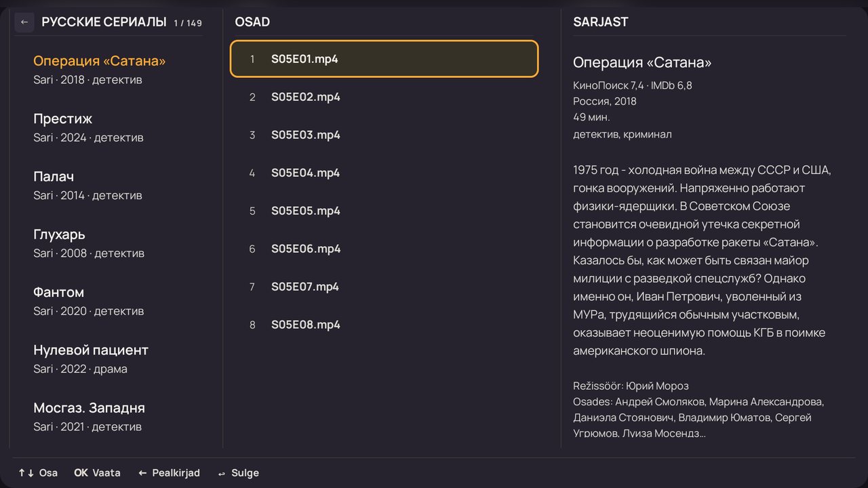Viewport: 868px width, 488px height.
Task: Click the SARJAST panel heading
Action: (600, 22)
